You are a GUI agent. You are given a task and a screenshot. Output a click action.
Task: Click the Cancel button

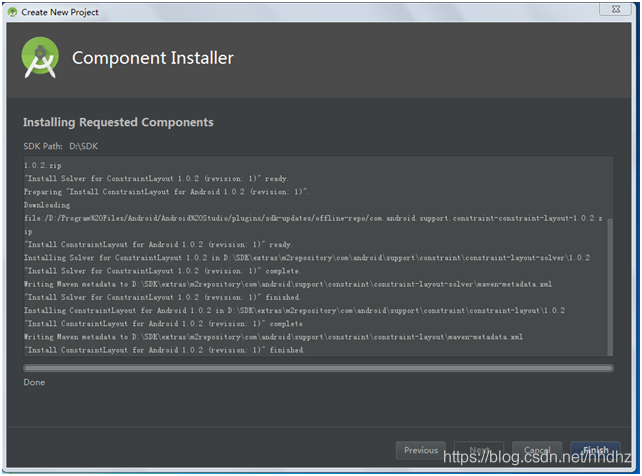click(x=537, y=450)
